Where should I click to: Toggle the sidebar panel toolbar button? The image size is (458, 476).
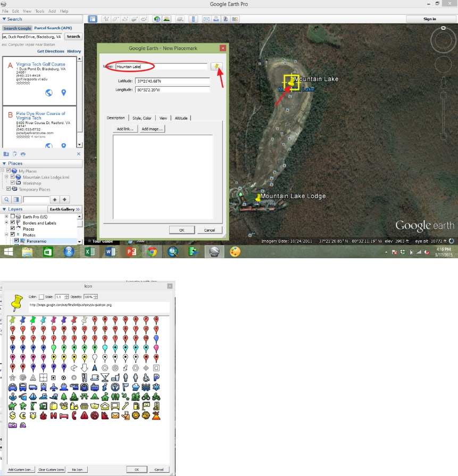93,19
